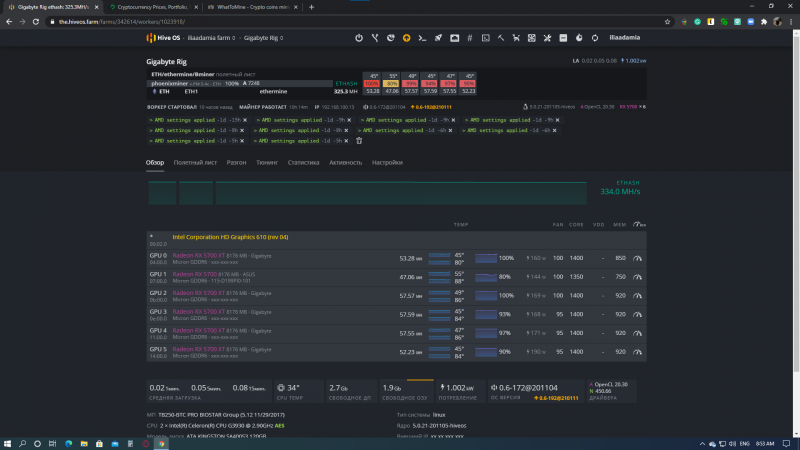
Task: Click the yellow upgrade arrow icon
Action: [x=406, y=38]
